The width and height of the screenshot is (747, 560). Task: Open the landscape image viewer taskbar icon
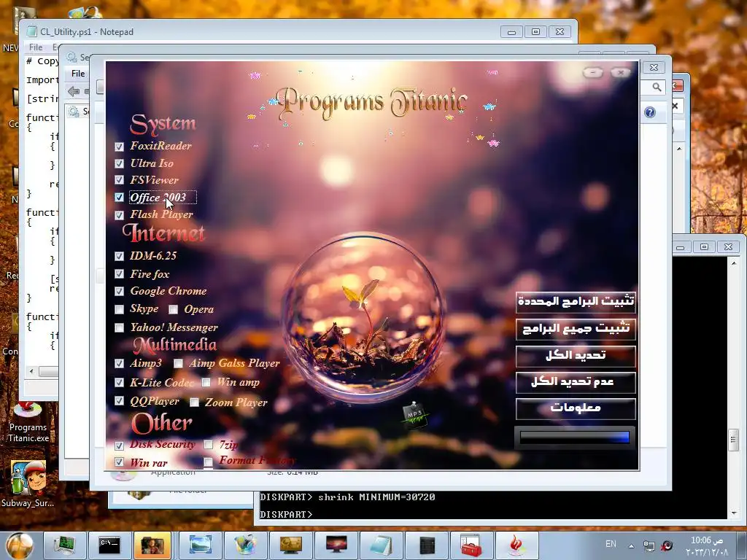[x=200, y=545]
